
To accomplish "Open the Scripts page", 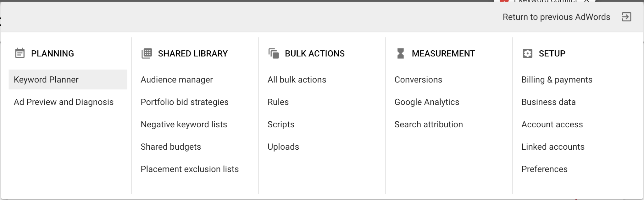I will tap(280, 124).
